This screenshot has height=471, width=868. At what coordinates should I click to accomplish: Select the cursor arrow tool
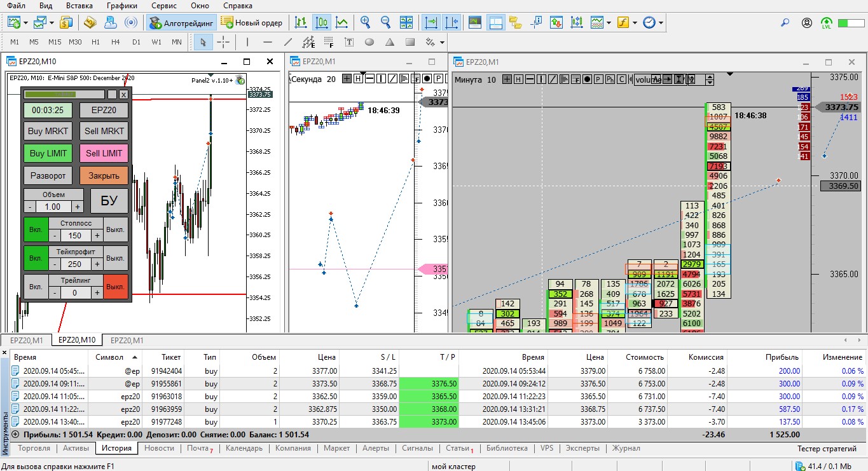click(x=203, y=43)
